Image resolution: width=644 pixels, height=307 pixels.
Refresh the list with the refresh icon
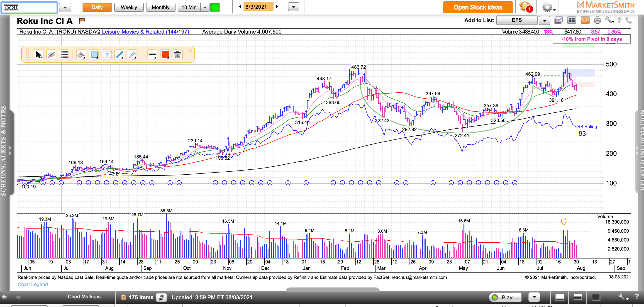(161, 297)
